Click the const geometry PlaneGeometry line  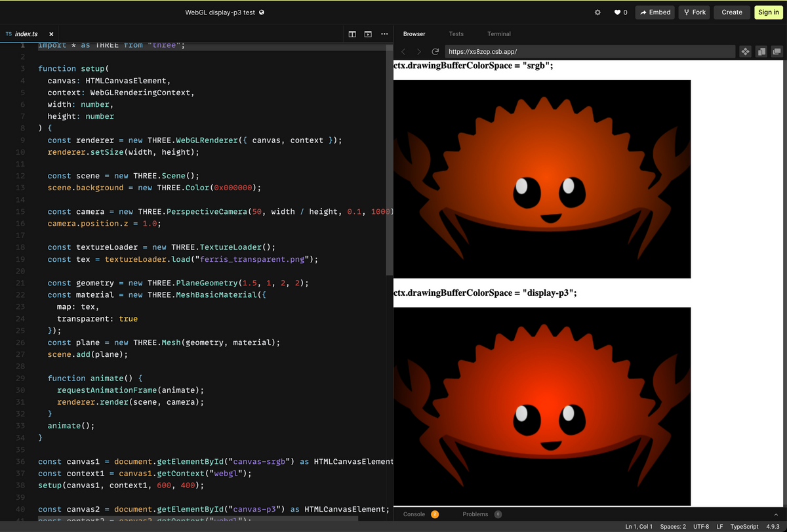click(178, 283)
